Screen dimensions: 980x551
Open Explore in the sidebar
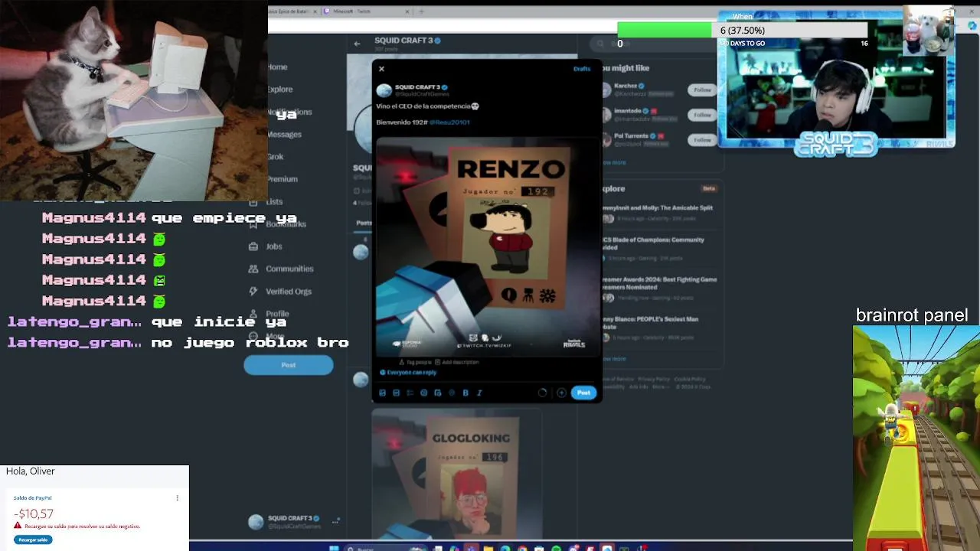click(x=279, y=90)
